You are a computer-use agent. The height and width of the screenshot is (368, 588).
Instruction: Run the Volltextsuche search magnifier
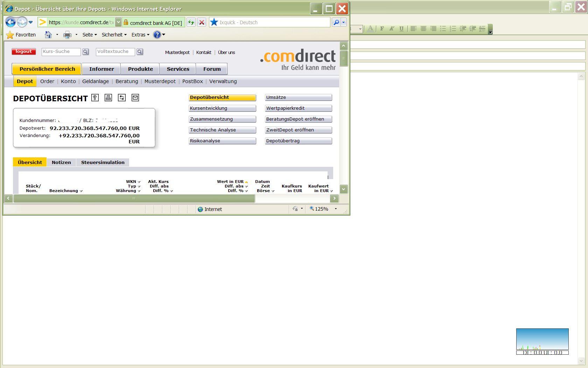(x=140, y=52)
